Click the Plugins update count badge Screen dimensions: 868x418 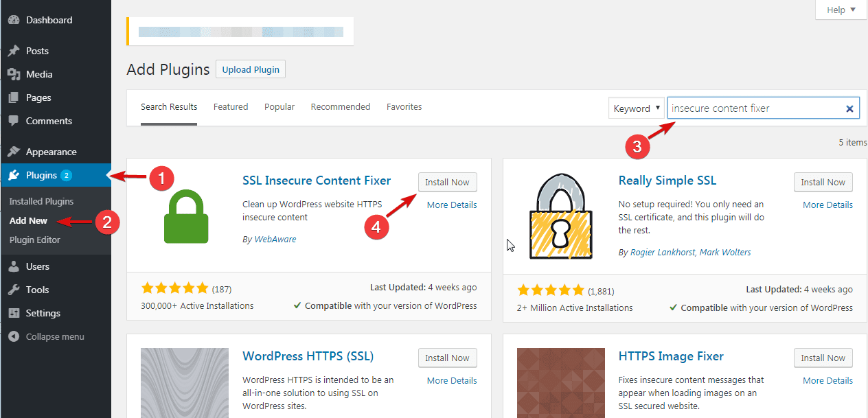(x=66, y=176)
